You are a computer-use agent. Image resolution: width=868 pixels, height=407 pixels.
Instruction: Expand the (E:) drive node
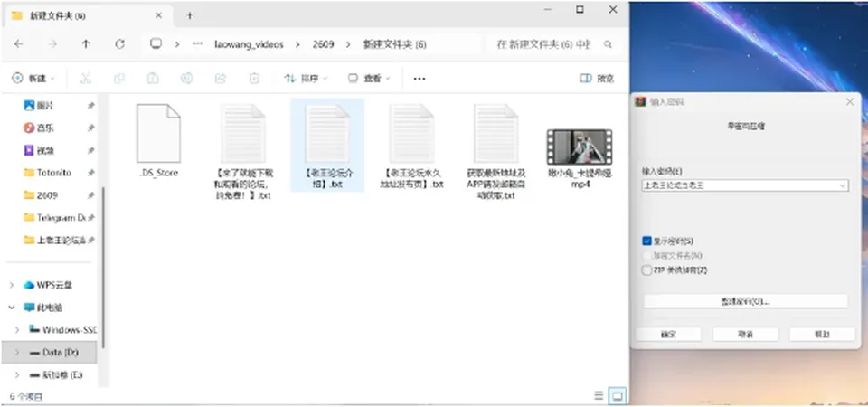coord(17,374)
